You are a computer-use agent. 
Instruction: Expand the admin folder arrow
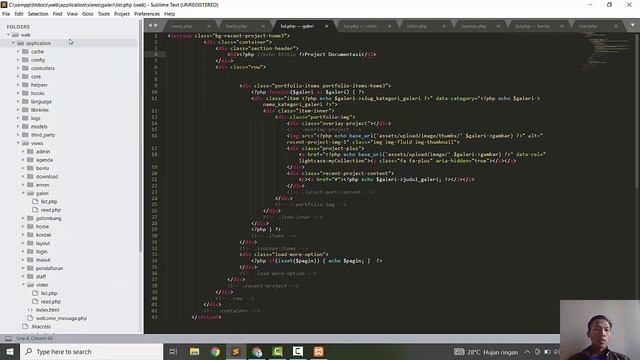(23, 151)
